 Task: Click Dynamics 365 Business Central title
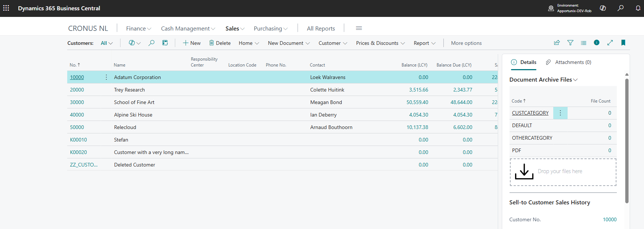(x=59, y=8)
